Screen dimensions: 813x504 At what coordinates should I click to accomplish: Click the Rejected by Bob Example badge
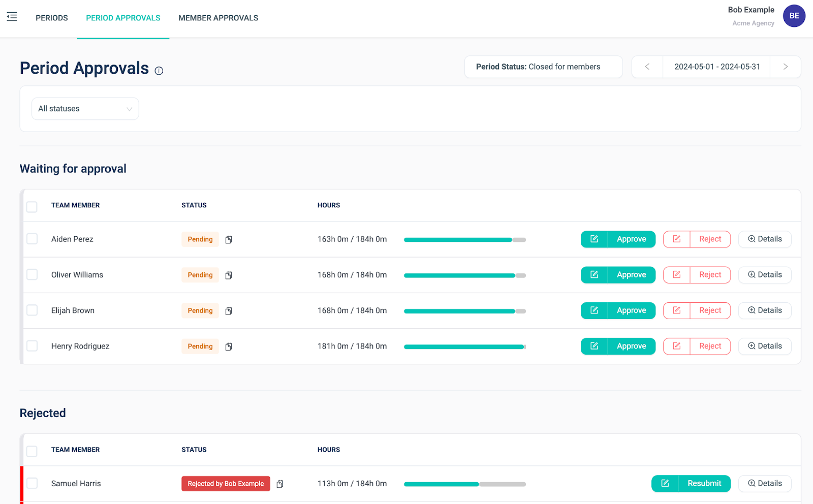pyautogui.click(x=226, y=484)
